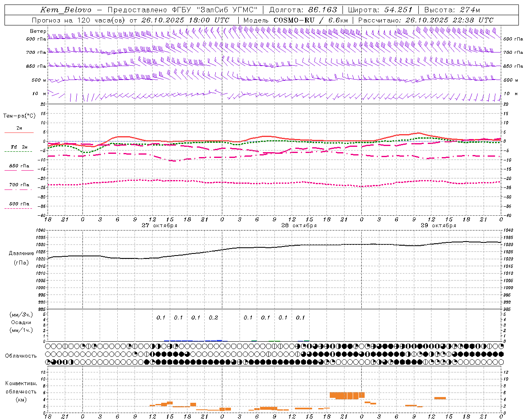Click the Высота: 274м value
525x420 pixels.
(x=452, y=10)
